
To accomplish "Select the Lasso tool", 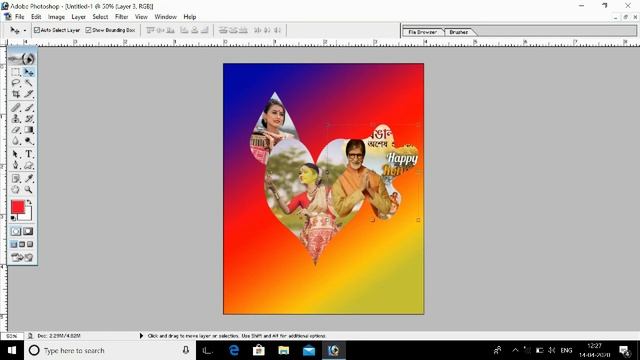I will pyautogui.click(x=16, y=83).
